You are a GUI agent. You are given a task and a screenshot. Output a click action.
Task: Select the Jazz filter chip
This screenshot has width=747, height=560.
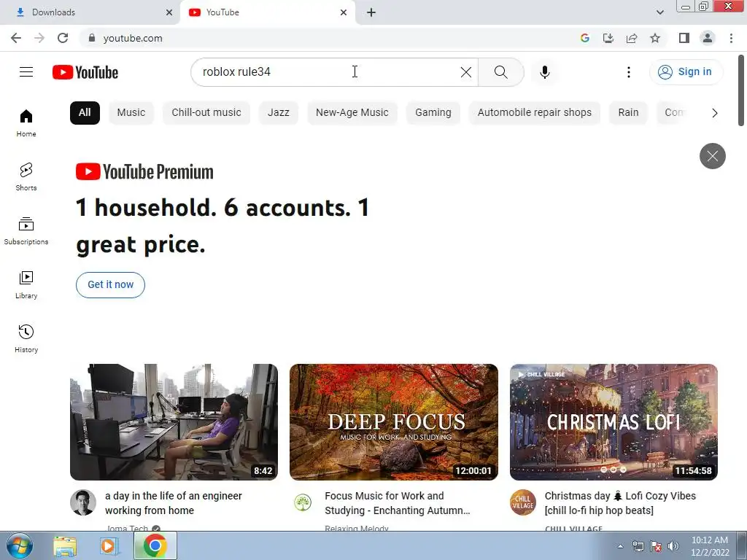pos(278,113)
